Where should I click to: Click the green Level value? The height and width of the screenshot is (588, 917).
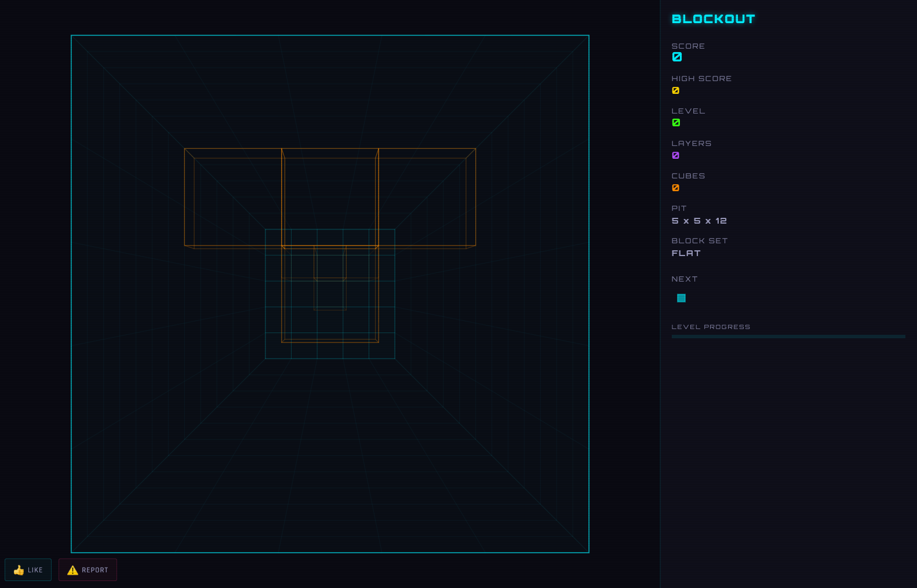676,123
